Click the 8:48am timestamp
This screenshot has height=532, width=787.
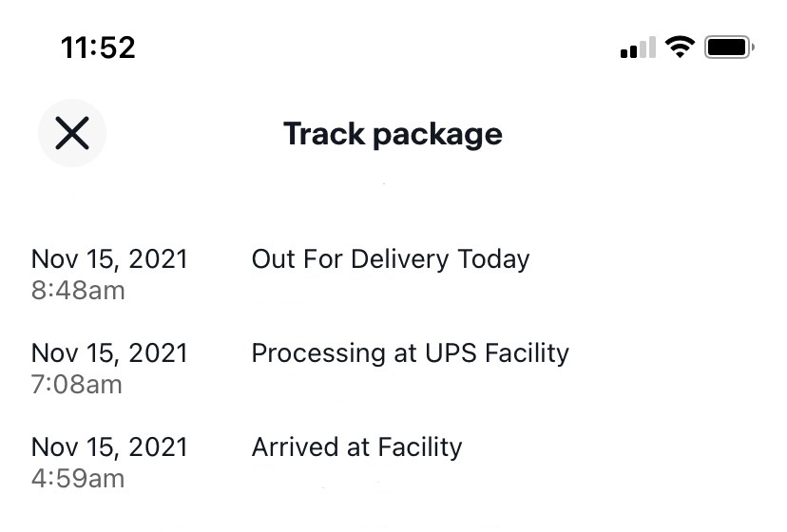pyautogui.click(x=78, y=290)
